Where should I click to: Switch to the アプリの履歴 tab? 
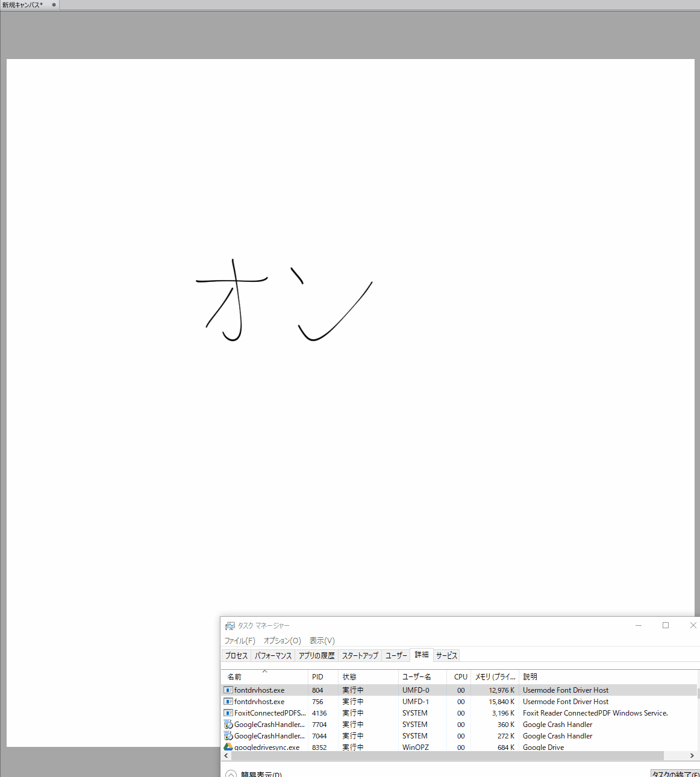tap(316, 655)
